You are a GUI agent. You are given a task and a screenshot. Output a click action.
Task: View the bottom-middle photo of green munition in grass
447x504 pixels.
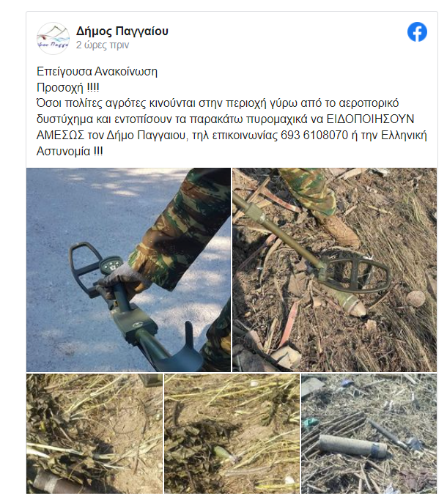click(x=232, y=433)
